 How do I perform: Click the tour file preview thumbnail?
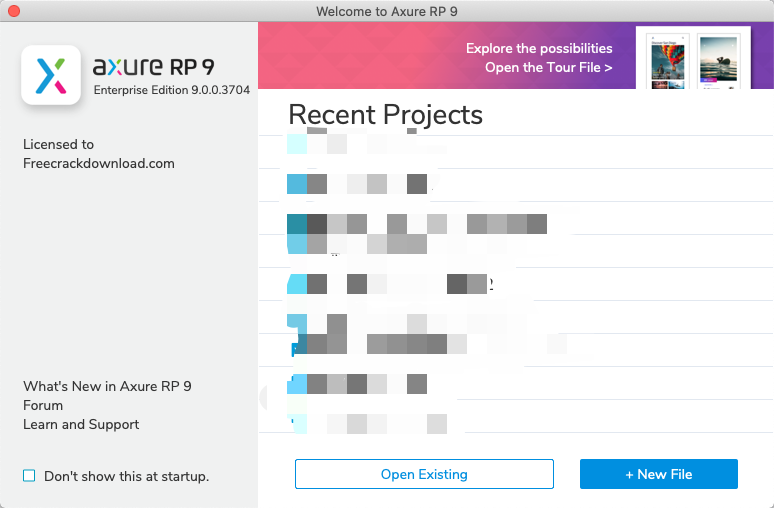(692, 59)
